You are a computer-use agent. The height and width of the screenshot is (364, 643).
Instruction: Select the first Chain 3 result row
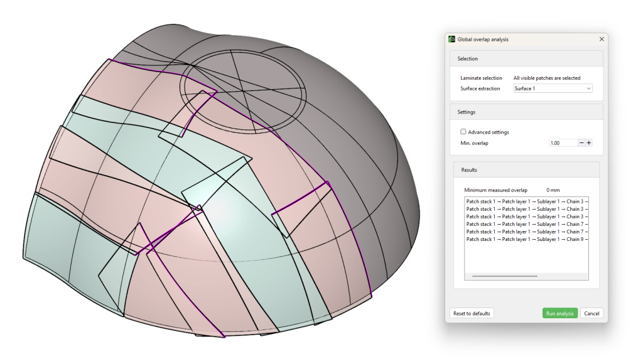pos(526,201)
